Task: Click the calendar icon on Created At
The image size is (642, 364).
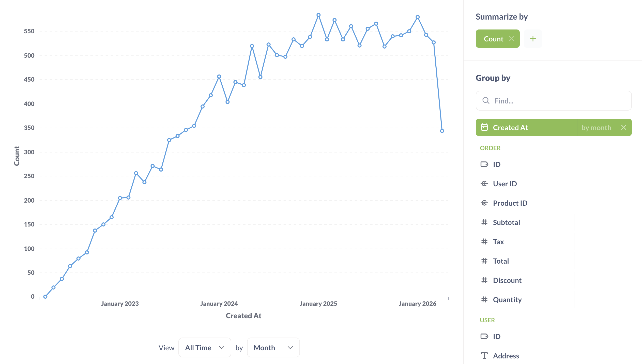Action: 484,127
